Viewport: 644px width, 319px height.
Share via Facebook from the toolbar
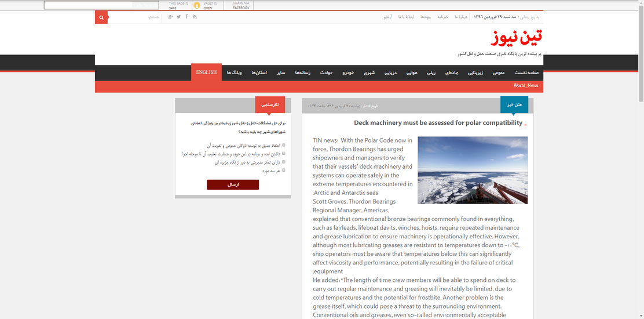pyautogui.click(x=241, y=5)
